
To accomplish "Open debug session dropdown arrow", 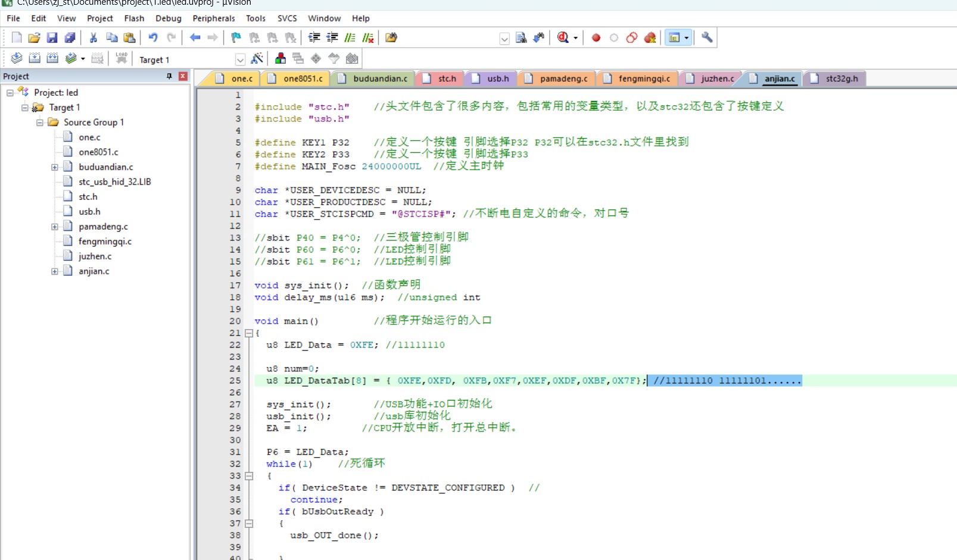I will coord(575,38).
